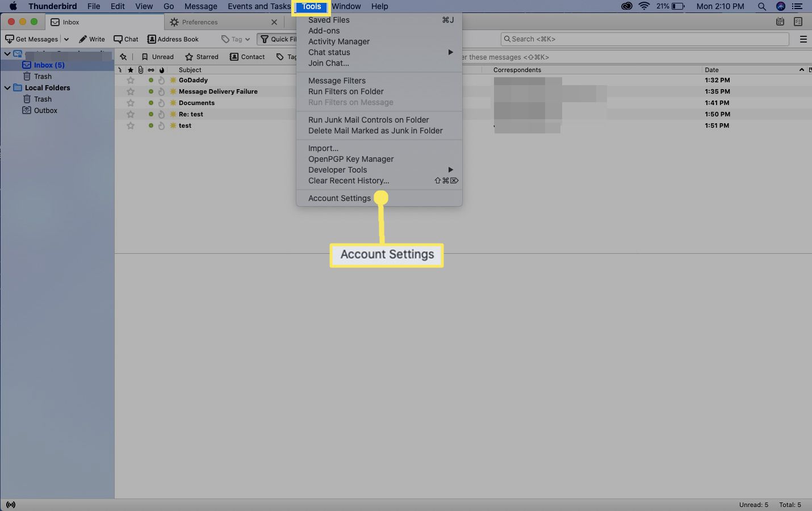This screenshot has width=812, height=511.
Task: Toggle the Contact quick filter
Action: (247, 57)
